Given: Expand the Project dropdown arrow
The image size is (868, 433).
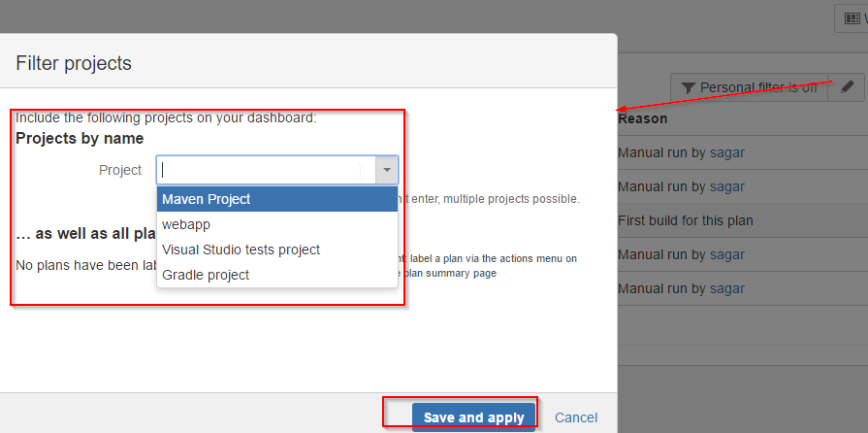Looking at the screenshot, I should 387,170.
